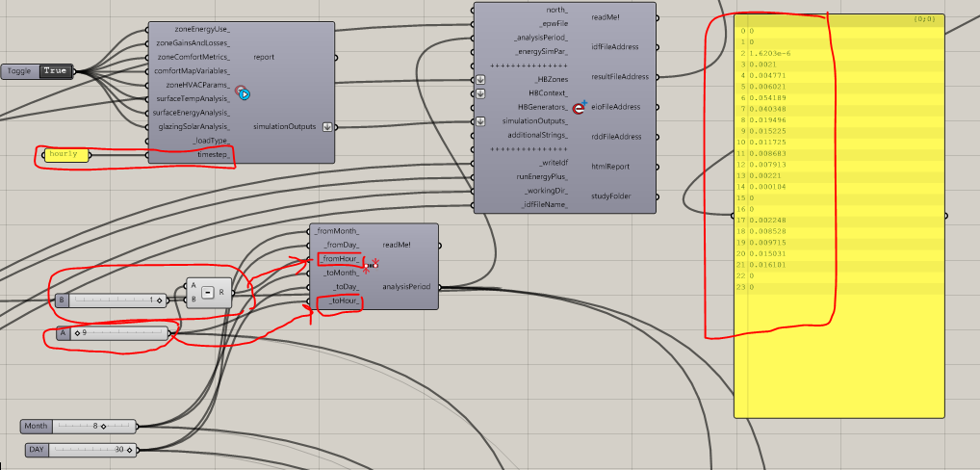Click the analysis period component's center icon

coord(372,266)
